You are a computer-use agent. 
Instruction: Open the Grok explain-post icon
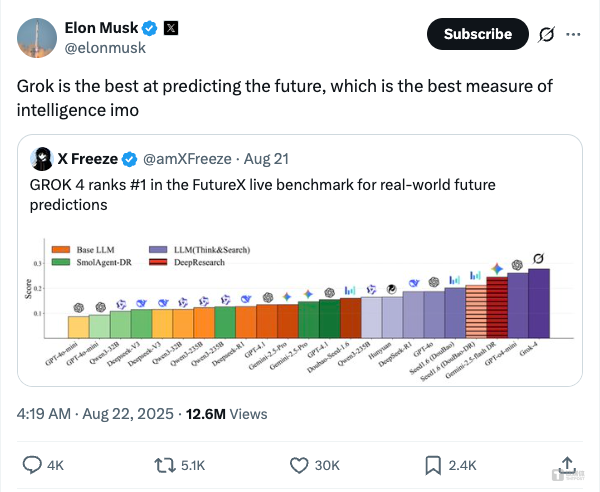(547, 34)
